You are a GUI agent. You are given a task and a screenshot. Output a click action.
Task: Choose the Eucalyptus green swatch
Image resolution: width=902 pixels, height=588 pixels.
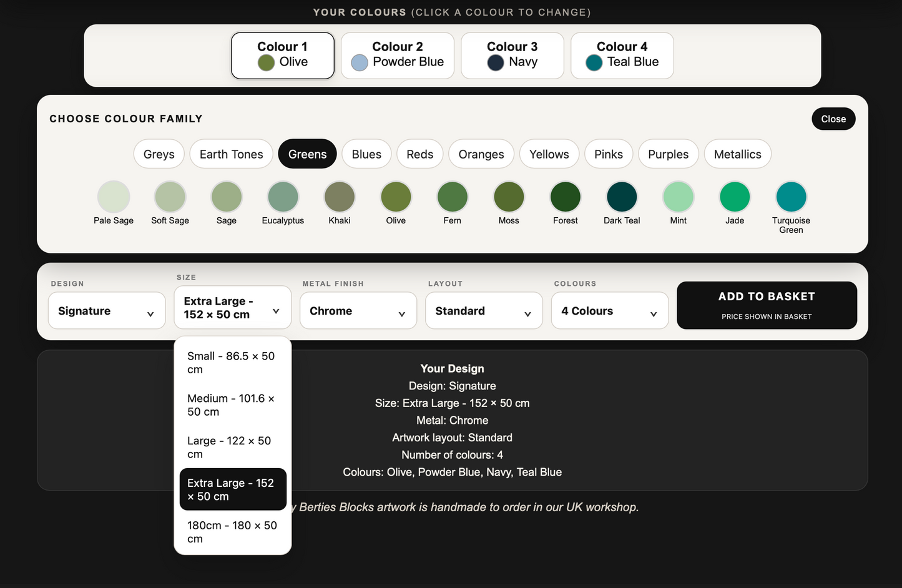(x=283, y=197)
